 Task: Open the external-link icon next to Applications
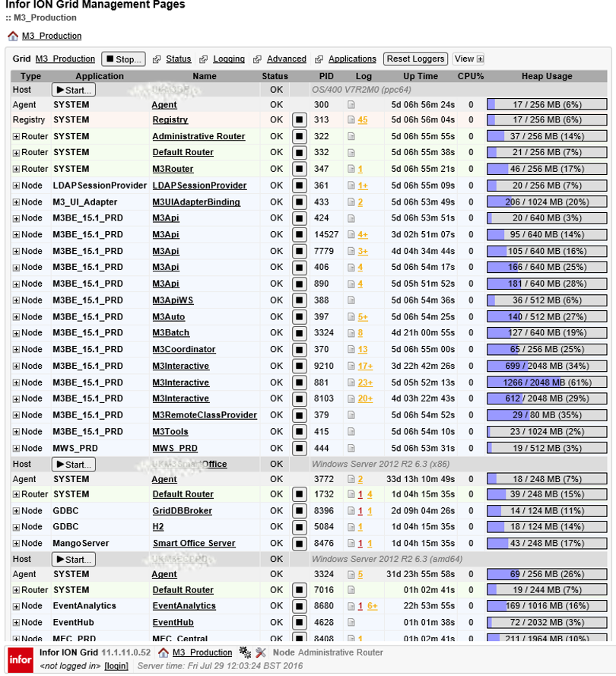[319, 59]
